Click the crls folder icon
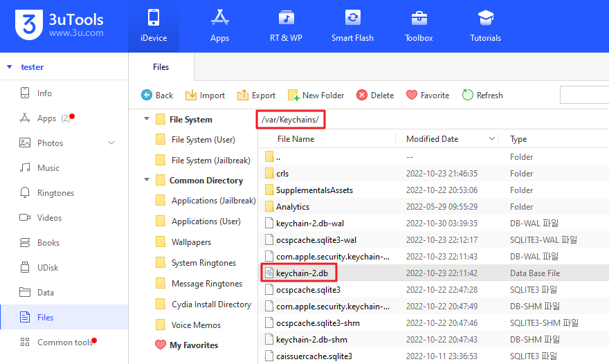 coord(269,173)
